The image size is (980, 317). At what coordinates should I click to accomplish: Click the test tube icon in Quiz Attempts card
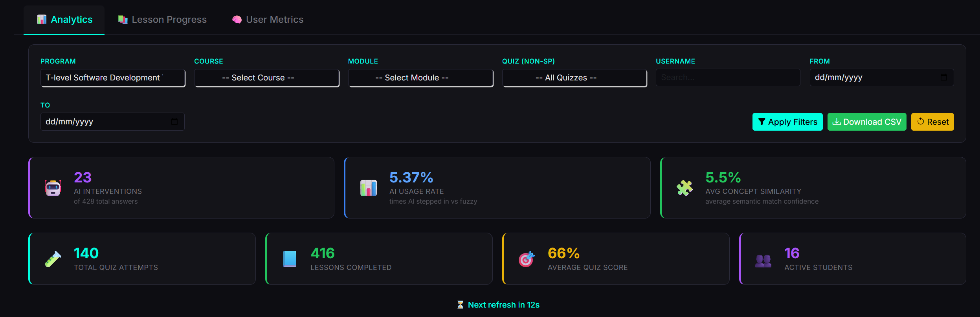coord(53,259)
